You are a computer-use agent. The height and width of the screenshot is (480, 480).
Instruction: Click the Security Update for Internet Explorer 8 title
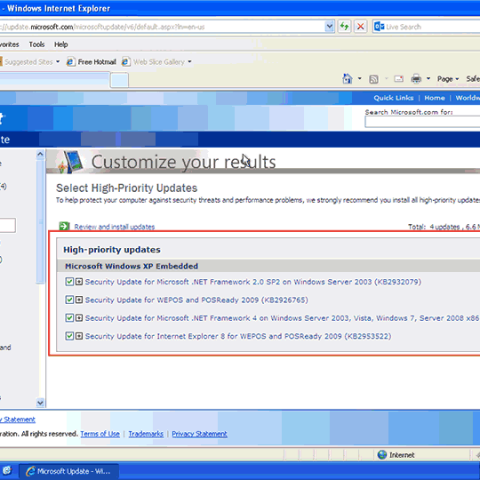238,336
